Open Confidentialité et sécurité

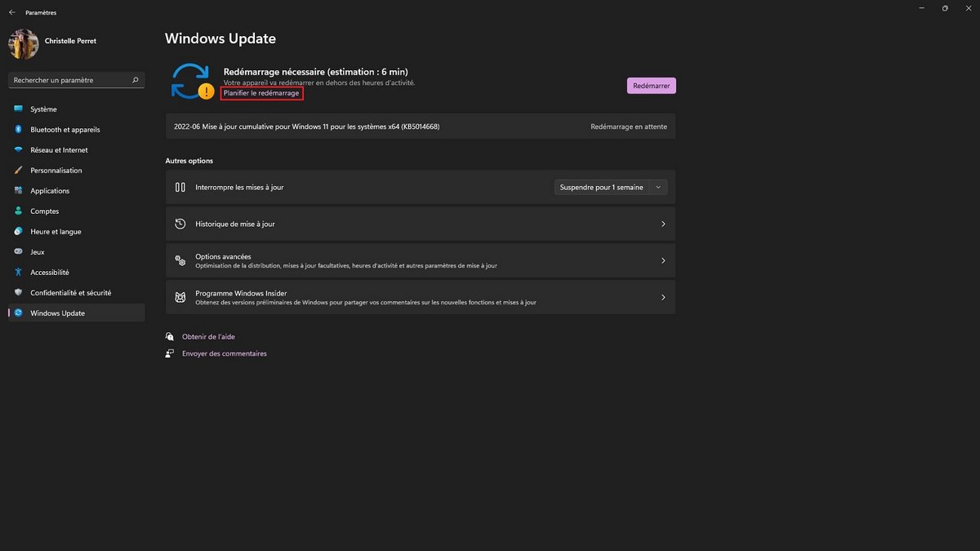click(77, 293)
